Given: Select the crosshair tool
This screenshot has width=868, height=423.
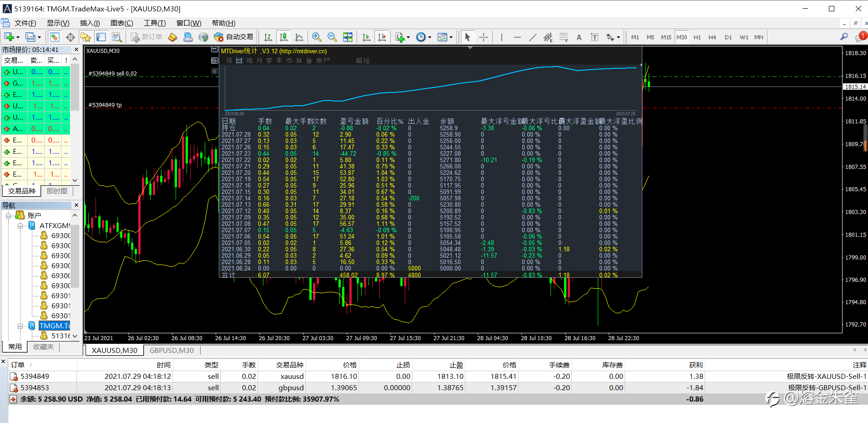Looking at the screenshot, I should (x=484, y=37).
